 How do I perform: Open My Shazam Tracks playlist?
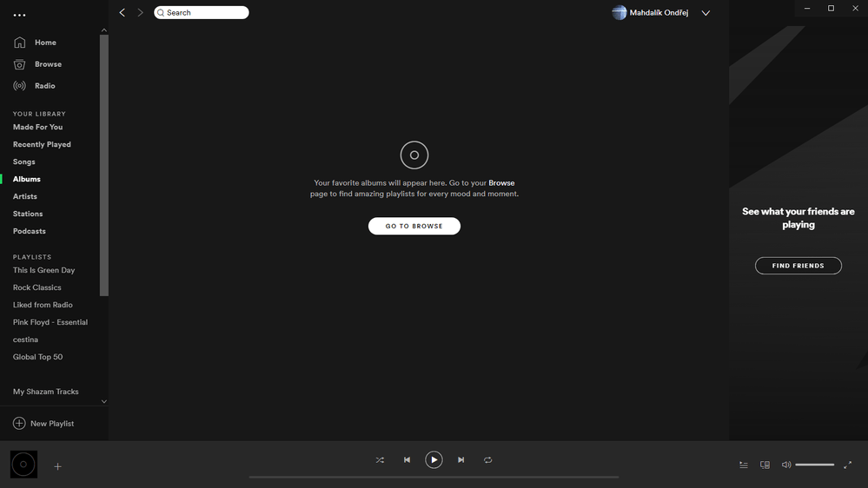click(x=46, y=391)
